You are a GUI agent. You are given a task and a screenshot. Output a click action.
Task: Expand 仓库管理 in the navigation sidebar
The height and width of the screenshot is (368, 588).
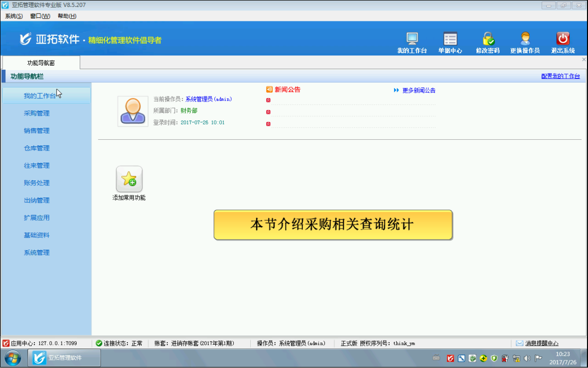pos(37,148)
